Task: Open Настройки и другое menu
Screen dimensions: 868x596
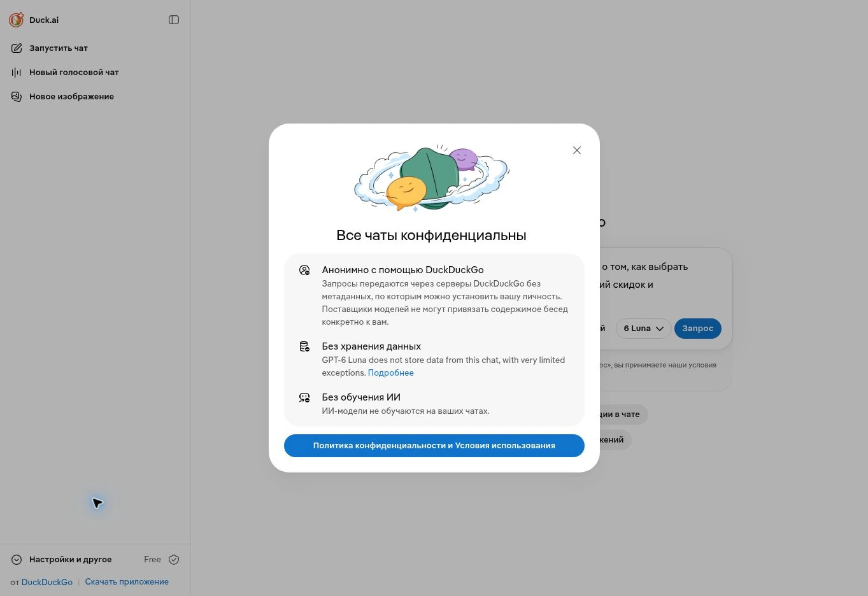Action: click(x=70, y=560)
